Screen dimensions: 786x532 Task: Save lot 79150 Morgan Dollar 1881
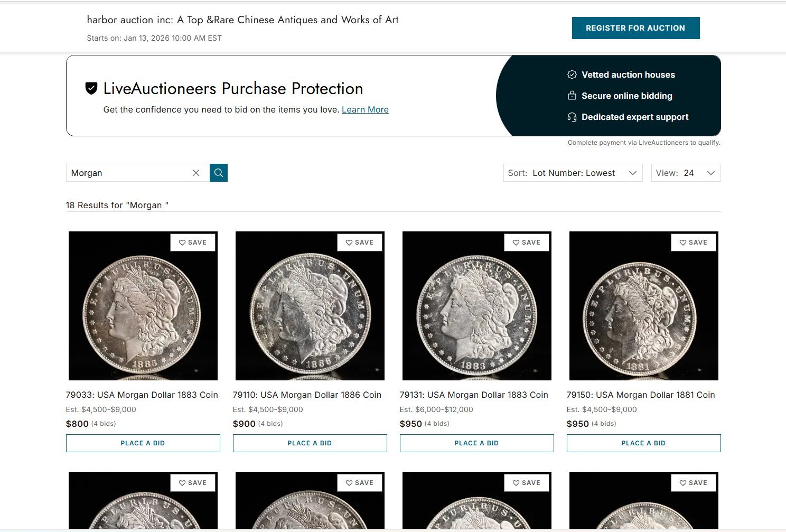point(694,242)
